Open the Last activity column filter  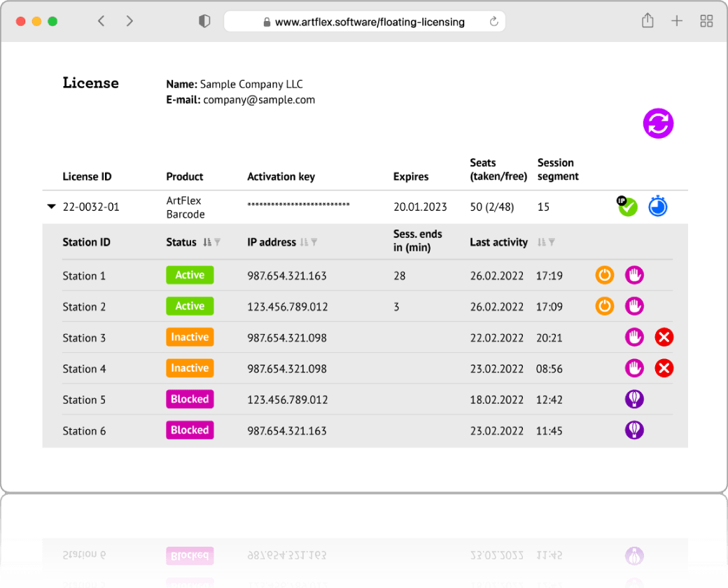coord(552,242)
